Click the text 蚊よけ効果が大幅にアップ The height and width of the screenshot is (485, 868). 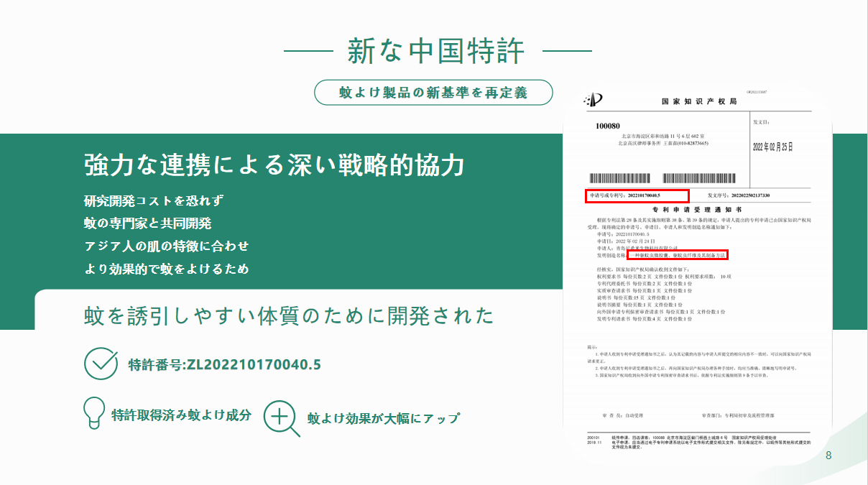click(x=383, y=418)
